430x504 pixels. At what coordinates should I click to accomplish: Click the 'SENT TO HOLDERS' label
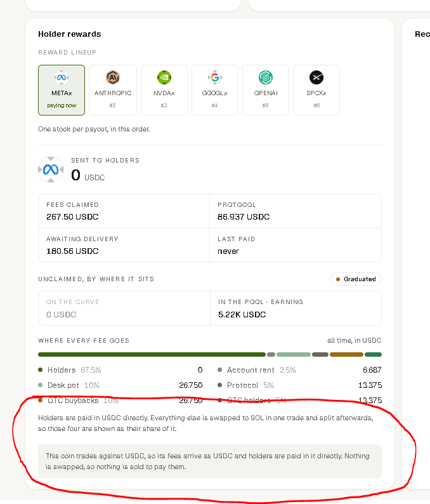click(105, 161)
